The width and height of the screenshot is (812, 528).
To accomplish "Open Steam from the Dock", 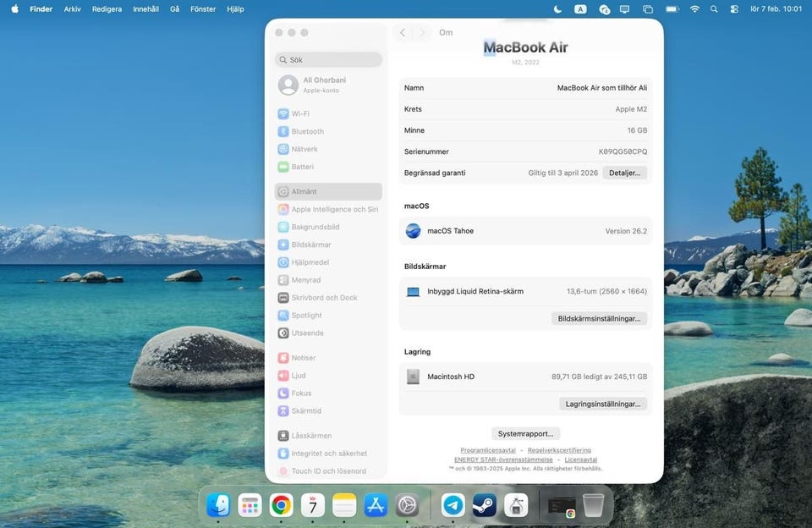I will pyautogui.click(x=485, y=505).
